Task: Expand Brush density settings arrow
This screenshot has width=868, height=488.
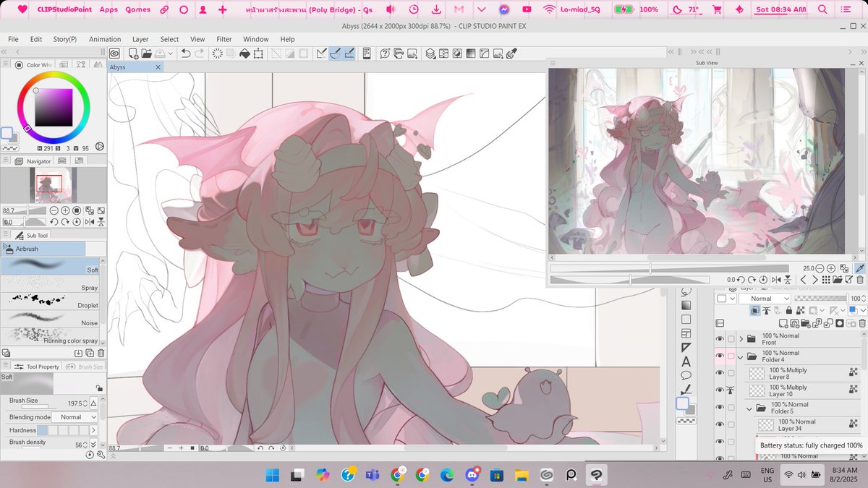Action: pos(93,443)
